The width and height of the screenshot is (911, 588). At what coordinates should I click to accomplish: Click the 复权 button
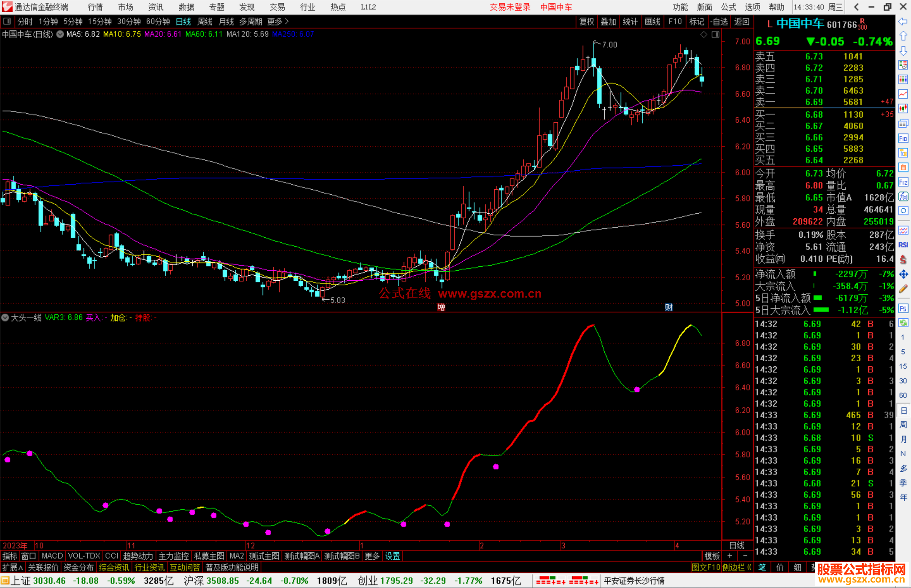click(587, 21)
